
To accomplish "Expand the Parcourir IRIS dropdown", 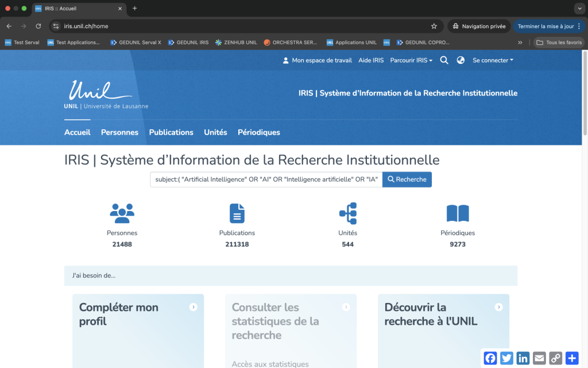I will 411,60.
